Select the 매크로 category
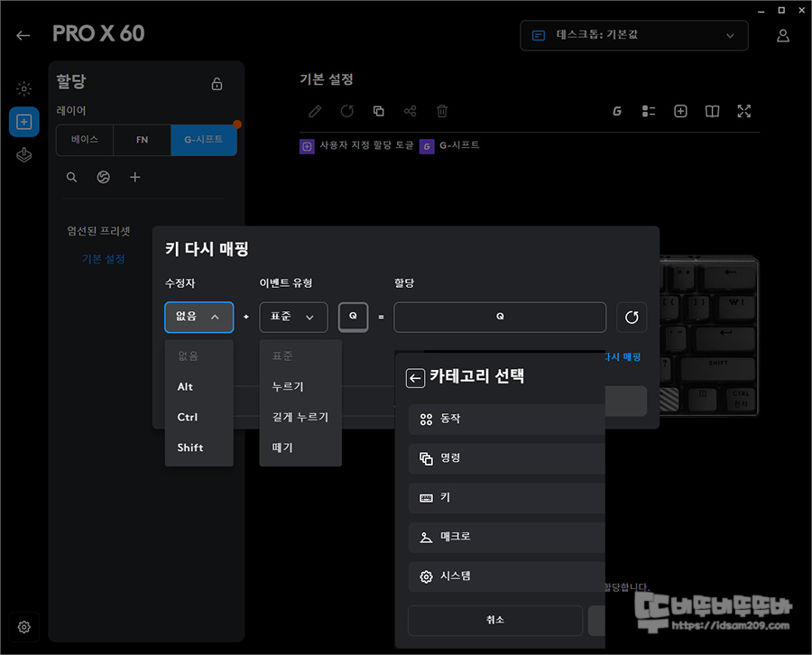The height and width of the screenshot is (655, 812). tap(506, 537)
